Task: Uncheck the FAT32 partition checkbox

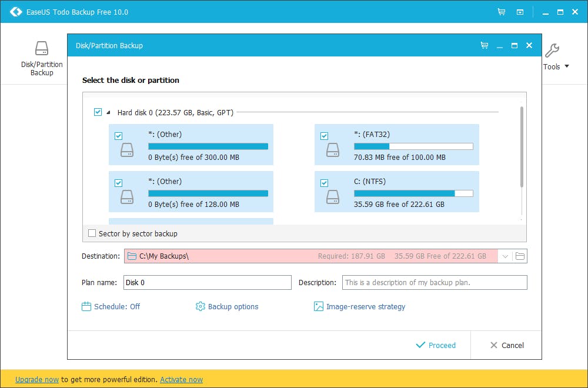Action: coord(325,136)
